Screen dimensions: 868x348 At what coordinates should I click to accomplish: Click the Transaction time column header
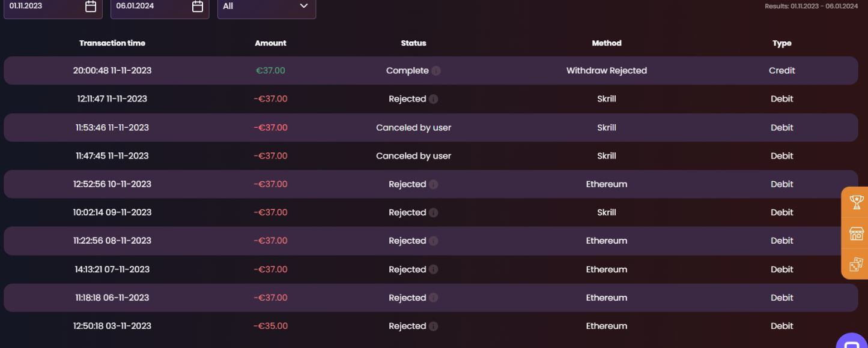[112, 43]
